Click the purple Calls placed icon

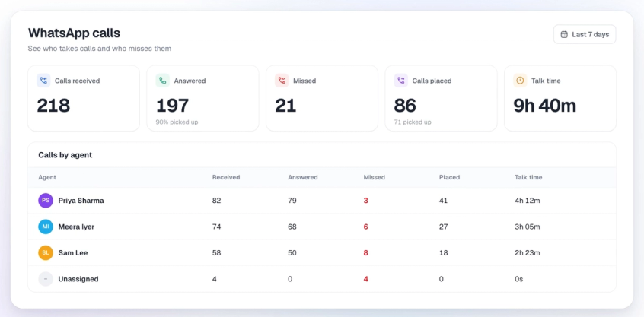pos(401,81)
